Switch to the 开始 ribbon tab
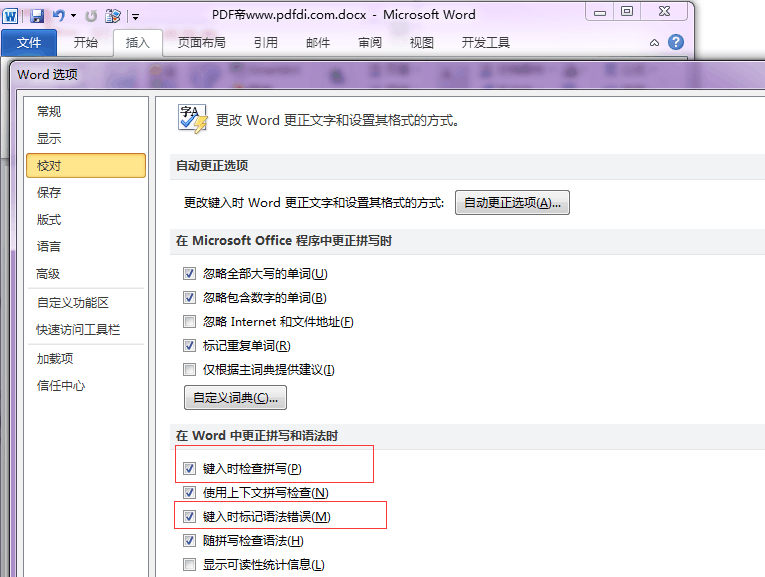The width and height of the screenshot is (765, 577). click(86, 43)
